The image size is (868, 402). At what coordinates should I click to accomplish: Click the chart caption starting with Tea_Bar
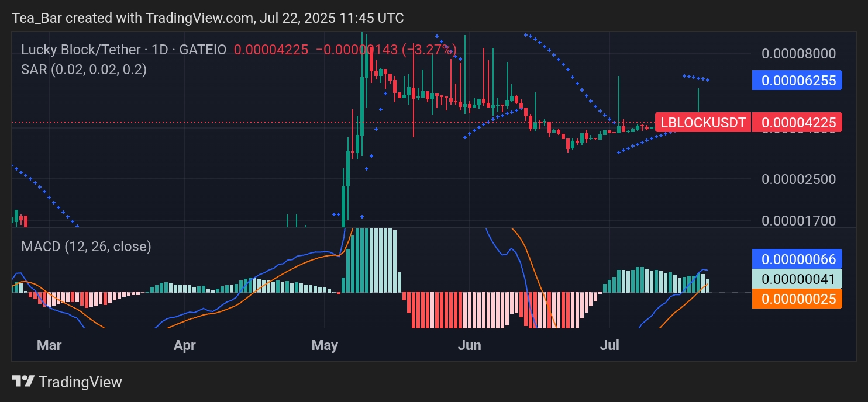point(208,18)
